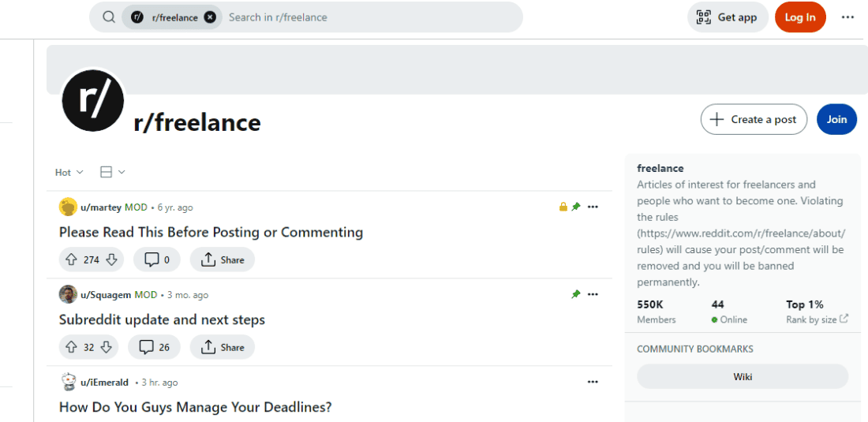This screenshot has height=422, width=868.
Task: Open options menu for martey's post
Action: pyautogui.click(x=593, y=207)
